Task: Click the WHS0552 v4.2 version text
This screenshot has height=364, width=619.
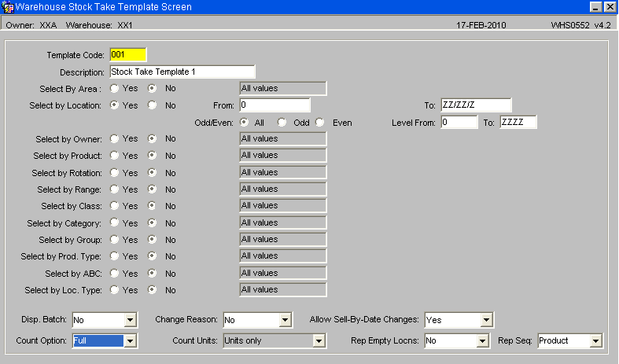Action: tap(581, 25)
